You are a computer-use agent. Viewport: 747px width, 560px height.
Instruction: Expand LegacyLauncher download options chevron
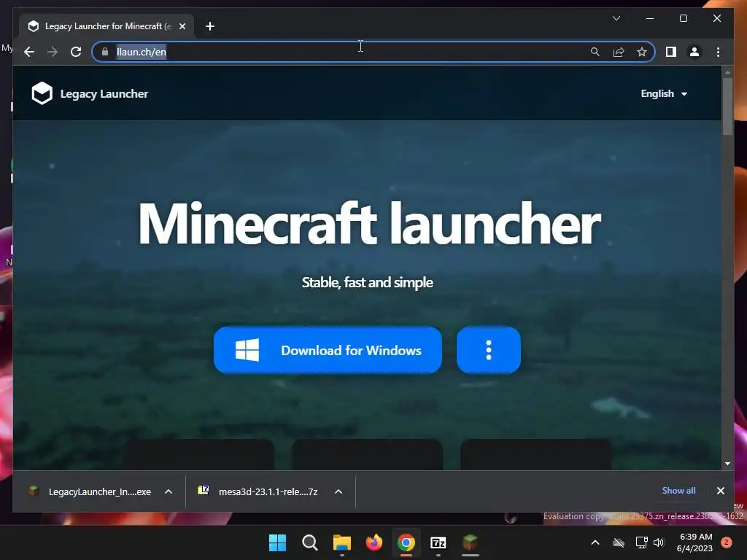click(x=169, y=491)
